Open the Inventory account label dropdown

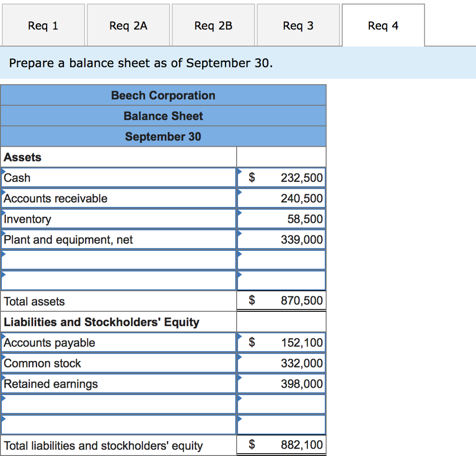coord(119,219)
